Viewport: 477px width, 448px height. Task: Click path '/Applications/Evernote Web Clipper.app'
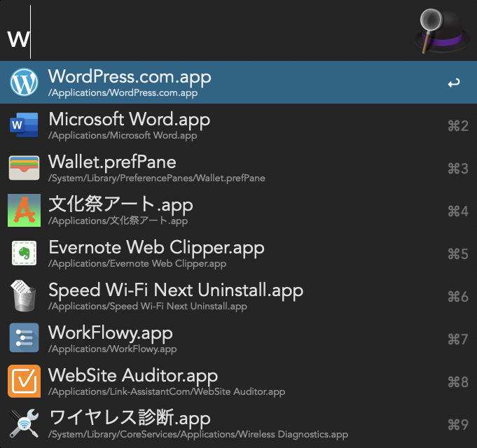(137, 263)
